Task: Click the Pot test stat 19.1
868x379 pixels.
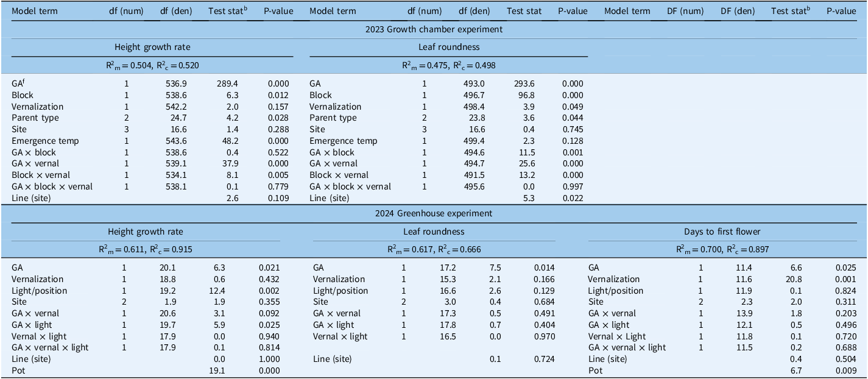Action: 216,370
